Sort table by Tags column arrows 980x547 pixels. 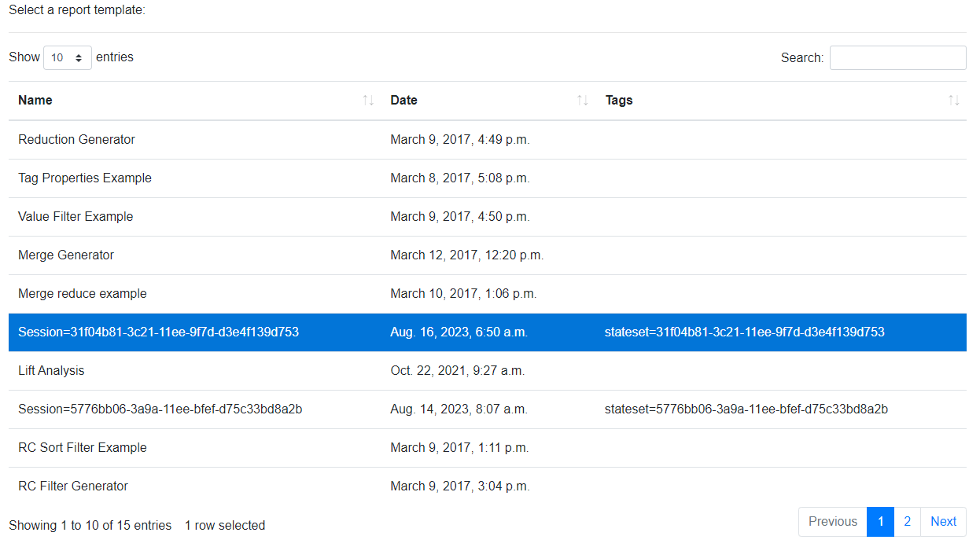click(x=954, y=101)
